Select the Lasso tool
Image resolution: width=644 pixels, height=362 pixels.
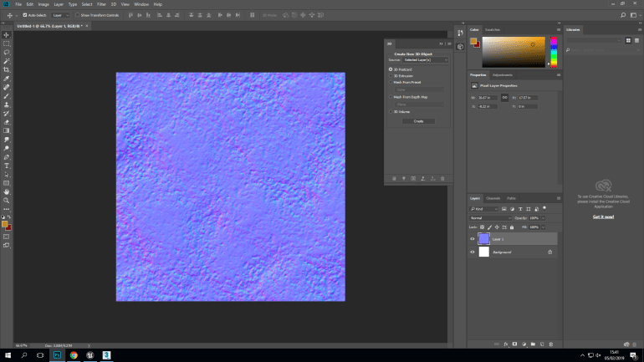pyautogui.click(x=6, y=52)
